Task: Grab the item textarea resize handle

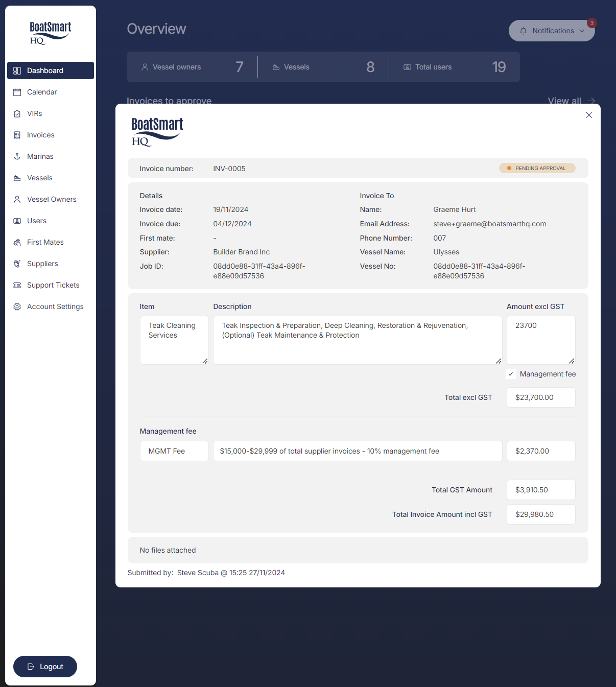Action: (205, 361)
